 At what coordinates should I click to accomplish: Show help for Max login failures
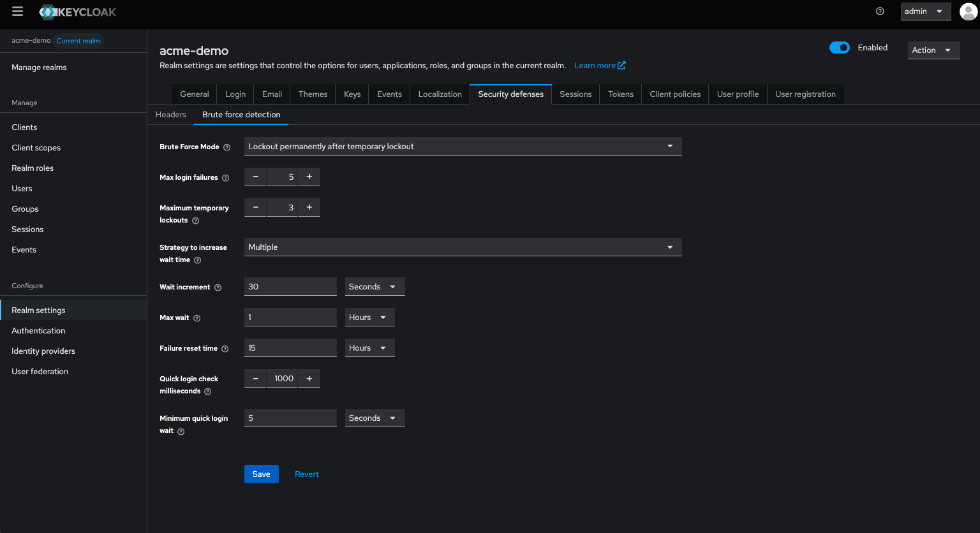pos(225,178)
